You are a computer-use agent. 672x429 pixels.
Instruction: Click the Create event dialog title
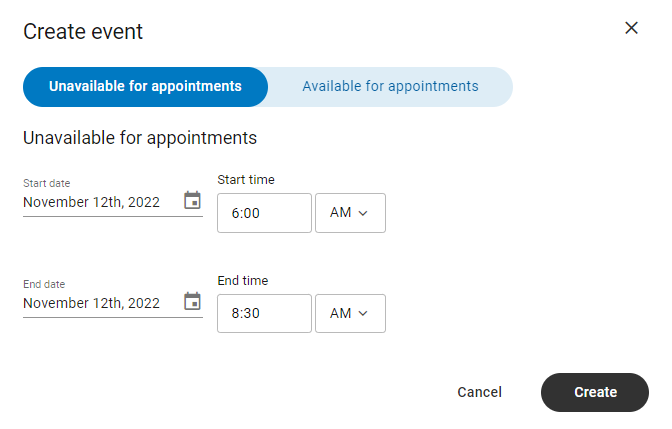coord(83,31)
